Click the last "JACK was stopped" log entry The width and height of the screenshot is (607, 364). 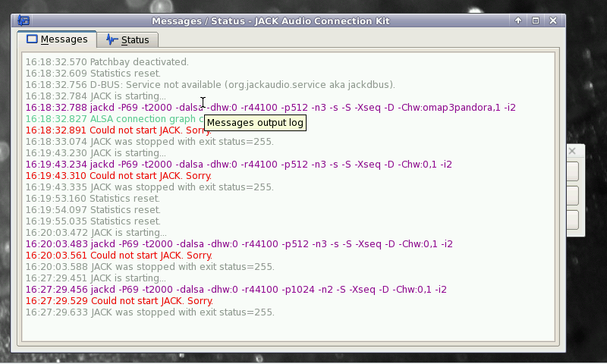149,312
